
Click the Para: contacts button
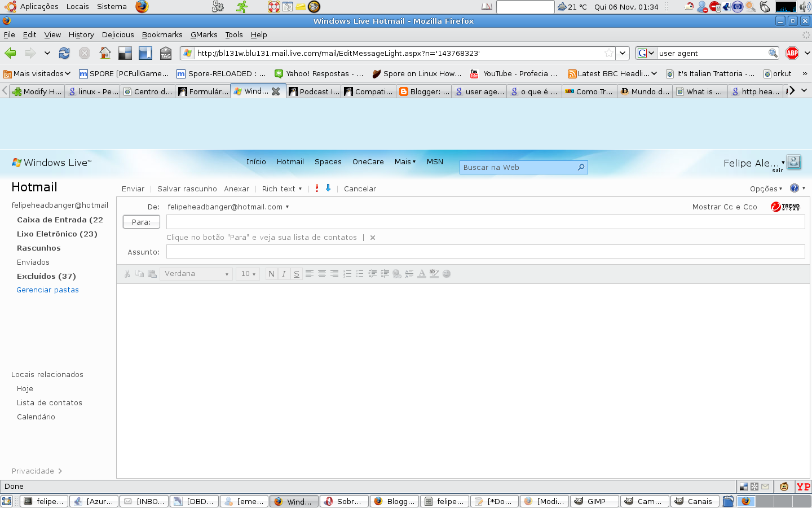(141, 222)
